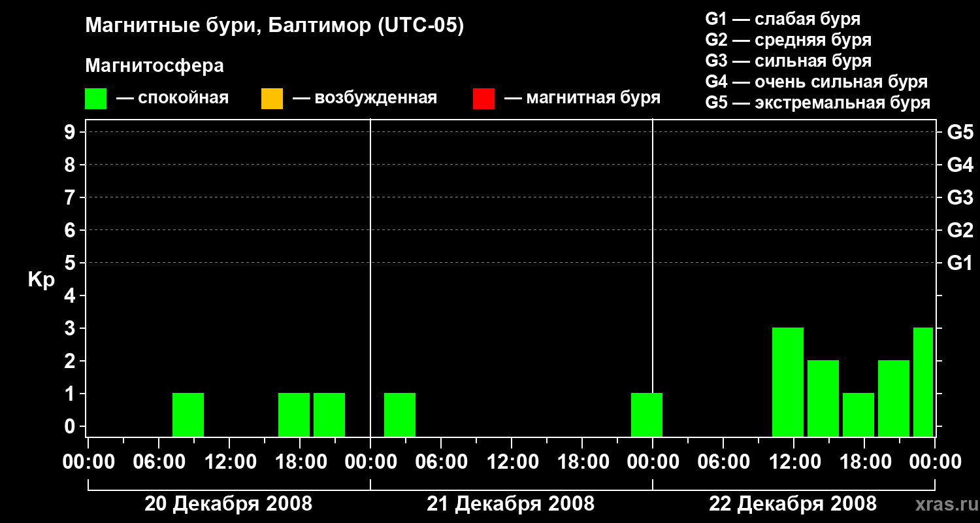Click the red 'магнитная буря' legend swatch

tap(483, 99)
